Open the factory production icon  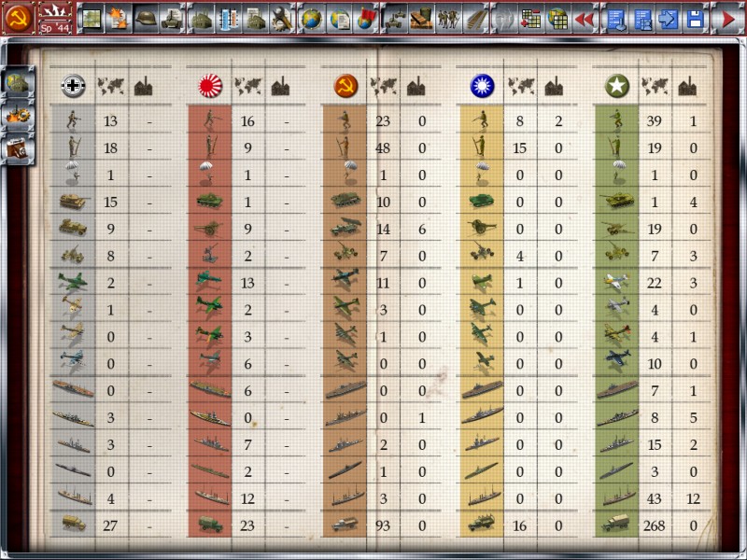(202, 19)
